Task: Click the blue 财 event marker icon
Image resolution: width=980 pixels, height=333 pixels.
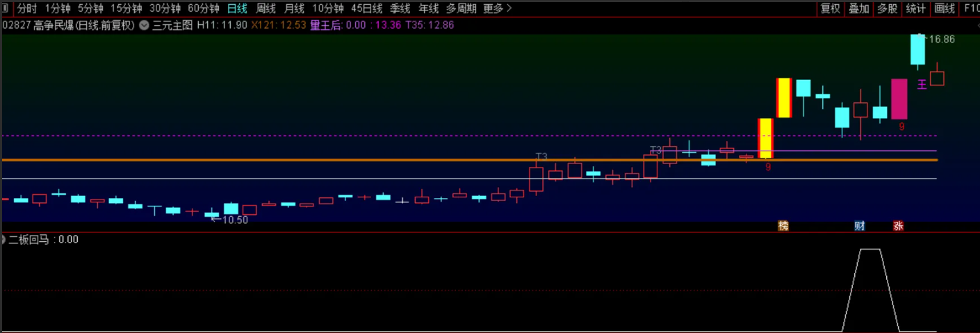Action: [860, 226]
